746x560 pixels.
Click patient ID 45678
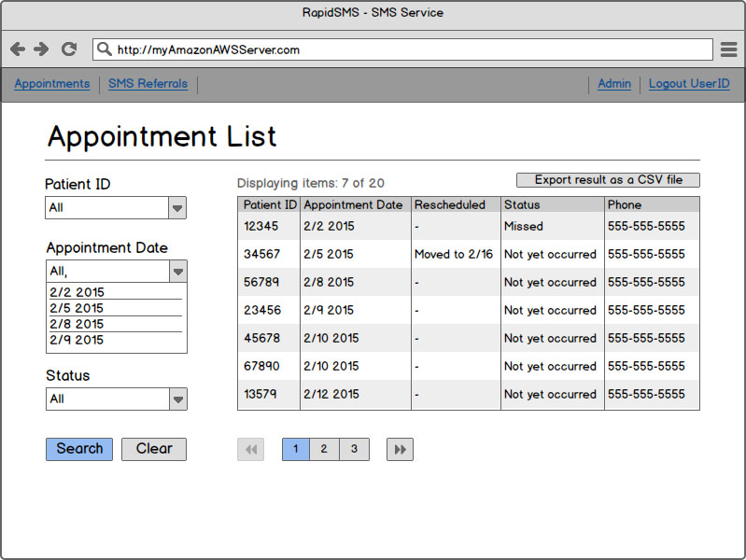pyautogui.click(x=261, y=338)
